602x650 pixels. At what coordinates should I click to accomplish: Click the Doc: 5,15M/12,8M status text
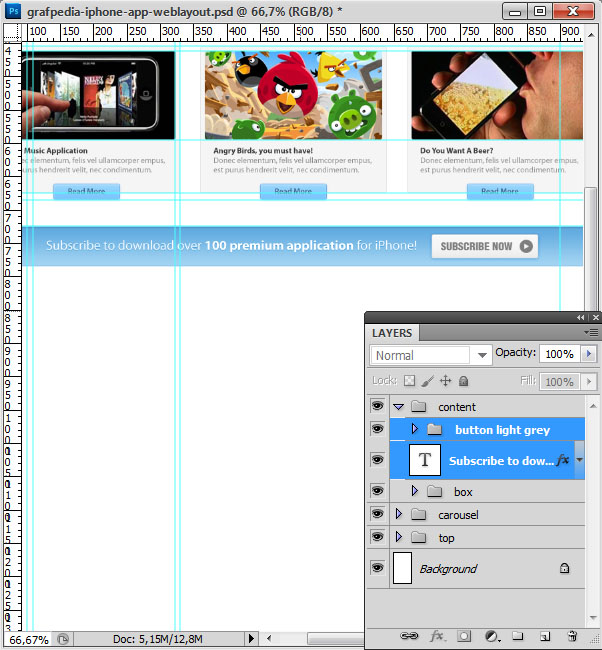click(x=158, y=639)
